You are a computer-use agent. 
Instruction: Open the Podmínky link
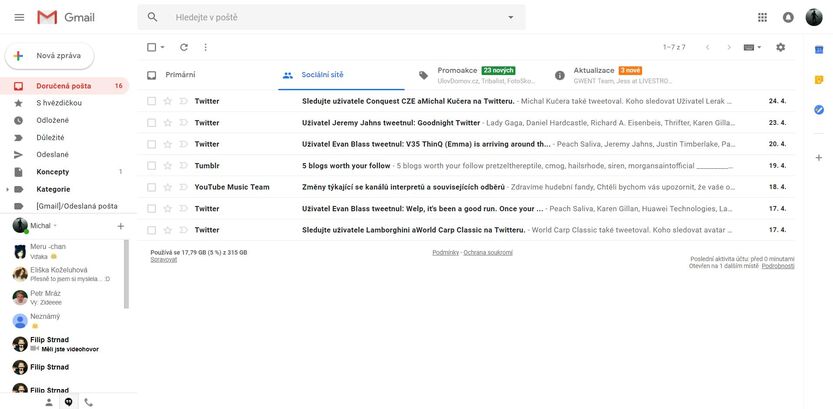tap(446, 253)
